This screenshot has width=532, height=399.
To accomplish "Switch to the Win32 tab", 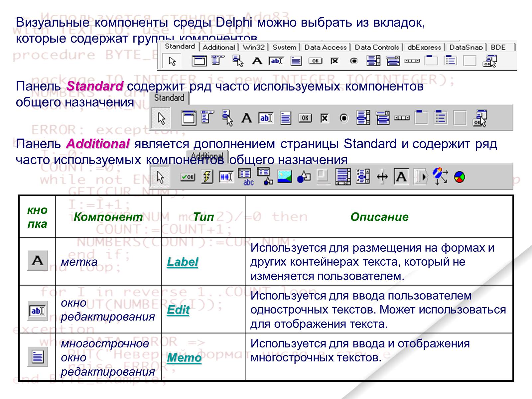I will click(x=253, y=47).
